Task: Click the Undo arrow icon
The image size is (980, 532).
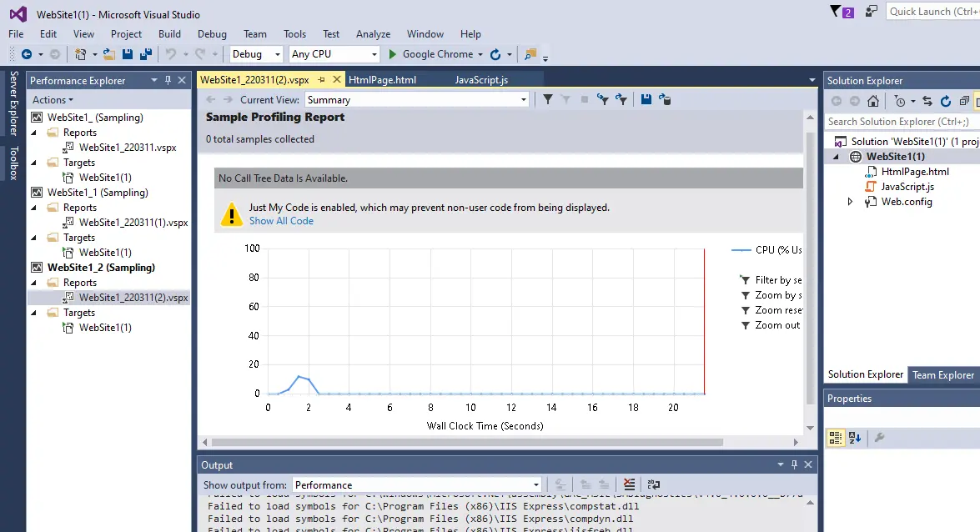Action: 171,54
